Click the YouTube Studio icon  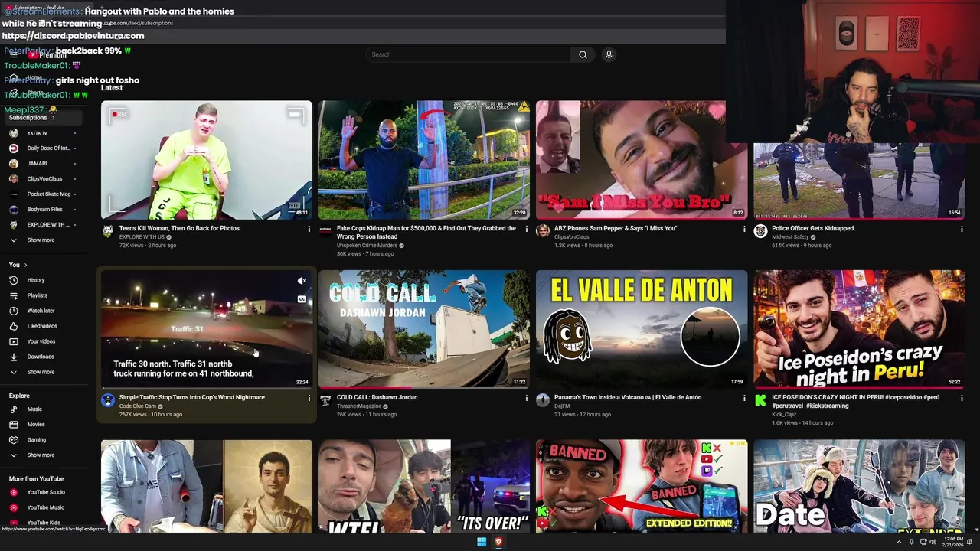pyautogui.click(x=13, y=492)
